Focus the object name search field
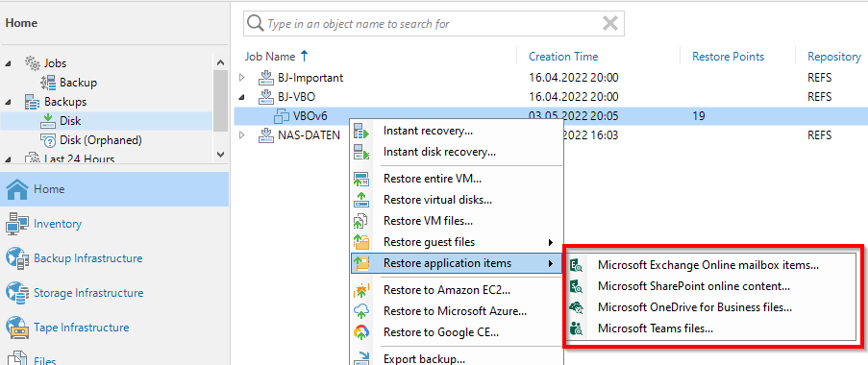Image resolution: width=868 pixels, height=365 pixels. point(433,24)
